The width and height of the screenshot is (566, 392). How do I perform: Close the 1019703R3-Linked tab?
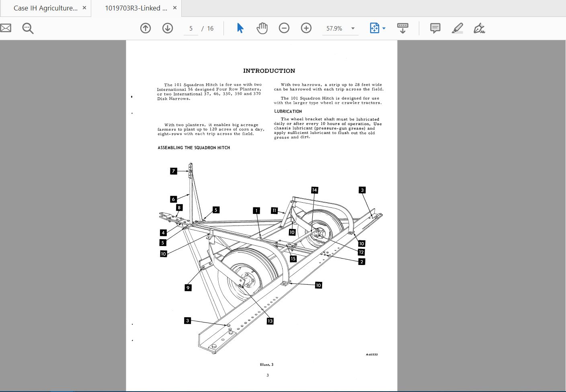click(x=175, y=8)
